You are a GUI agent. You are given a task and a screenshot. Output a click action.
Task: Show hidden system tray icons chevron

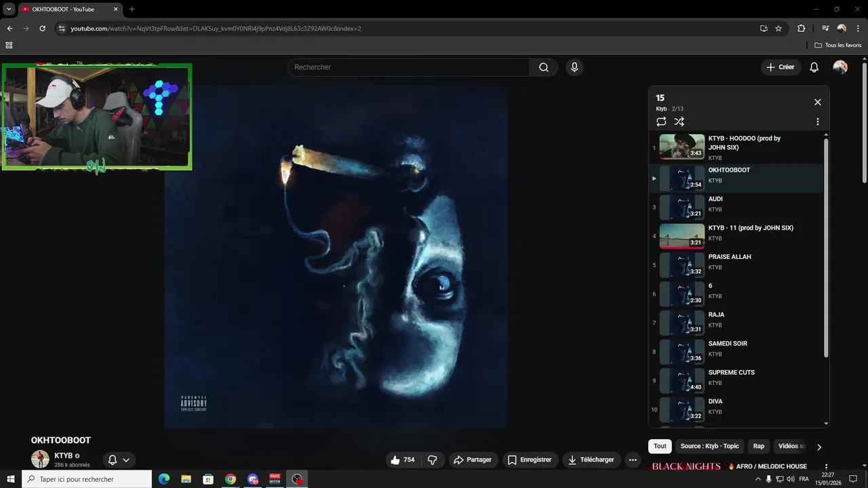[x=757, y=479]
